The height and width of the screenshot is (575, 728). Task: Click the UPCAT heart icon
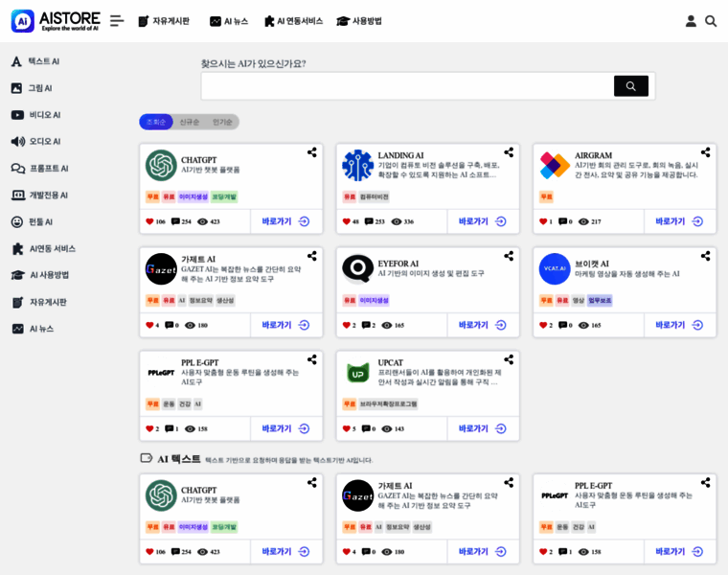347,428
